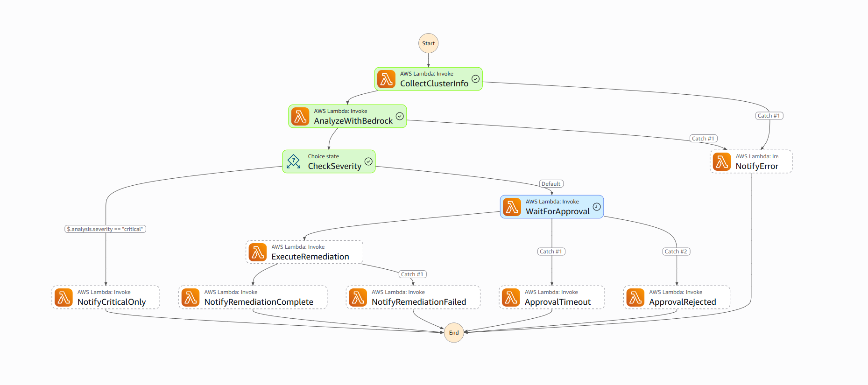Select the NotifyCriticalOnly state name
The height and width of the screenshot is (385, 868).
[x=112, y=302]
